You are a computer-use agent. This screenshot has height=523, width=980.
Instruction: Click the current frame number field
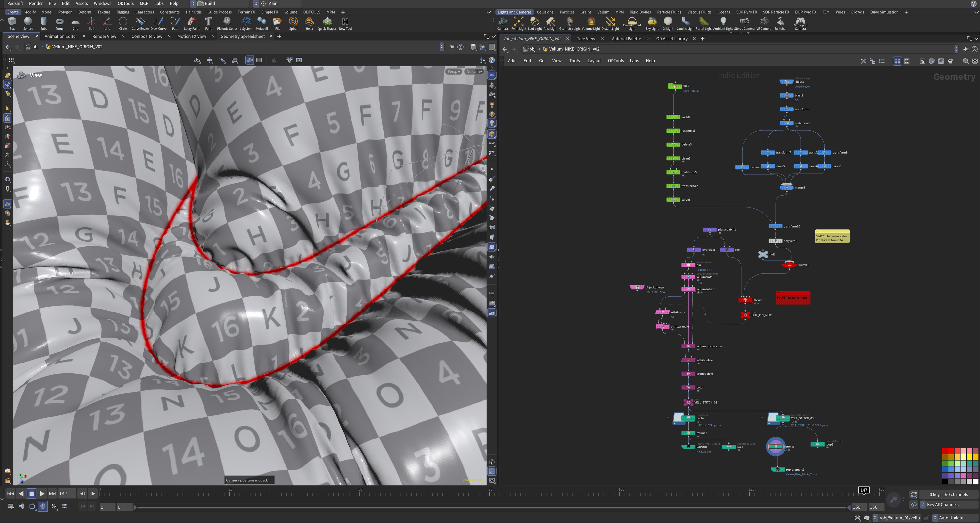coord(67,494)
